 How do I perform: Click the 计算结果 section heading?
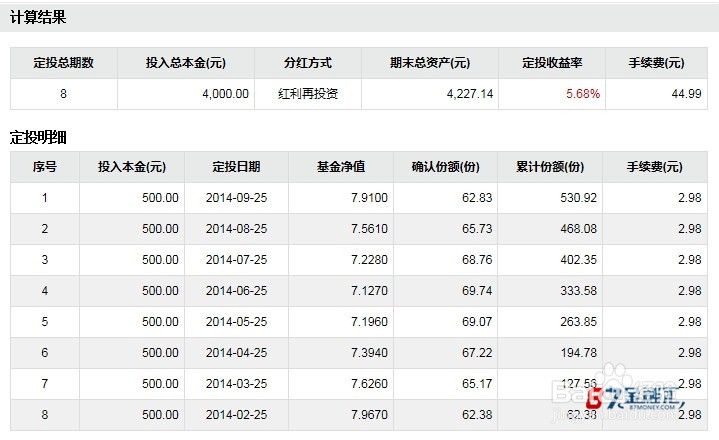(38, 17)
